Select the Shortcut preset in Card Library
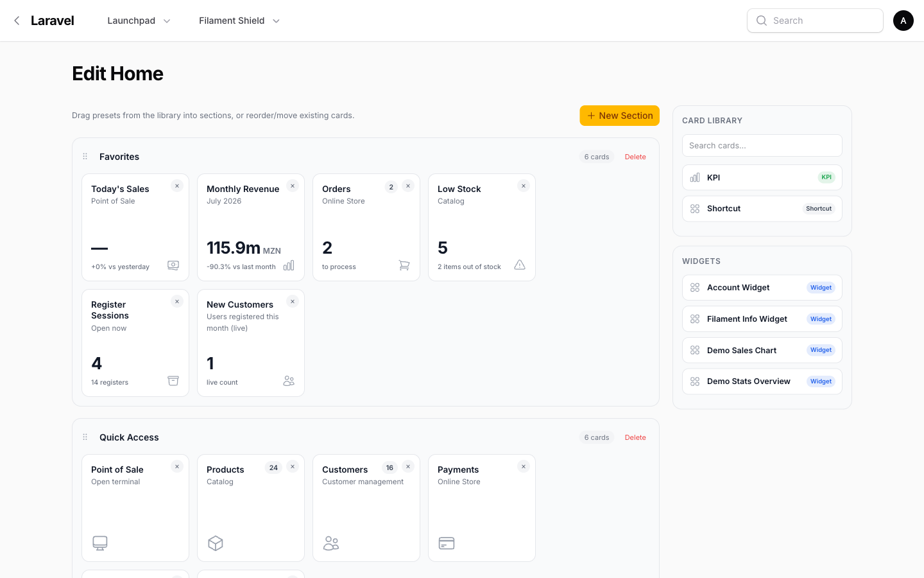The height and width of the screenshot is (578, 924). click(x=762, y=209)
